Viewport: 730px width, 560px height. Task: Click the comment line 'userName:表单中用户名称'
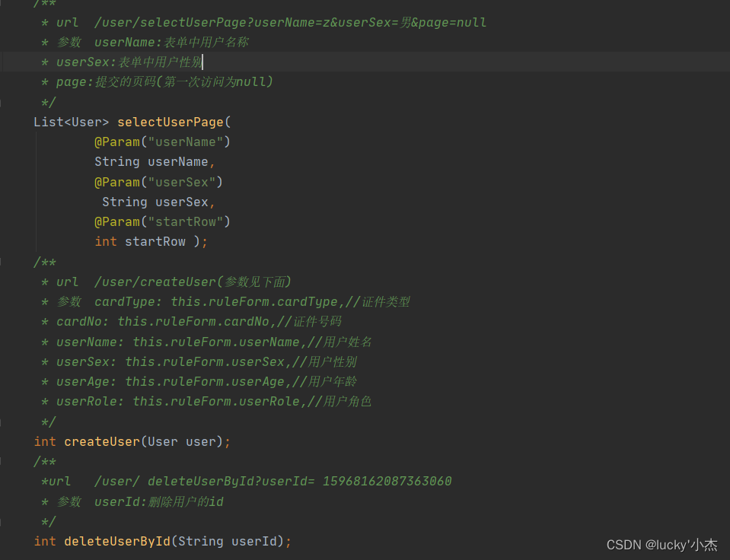[x=145, y=43]
